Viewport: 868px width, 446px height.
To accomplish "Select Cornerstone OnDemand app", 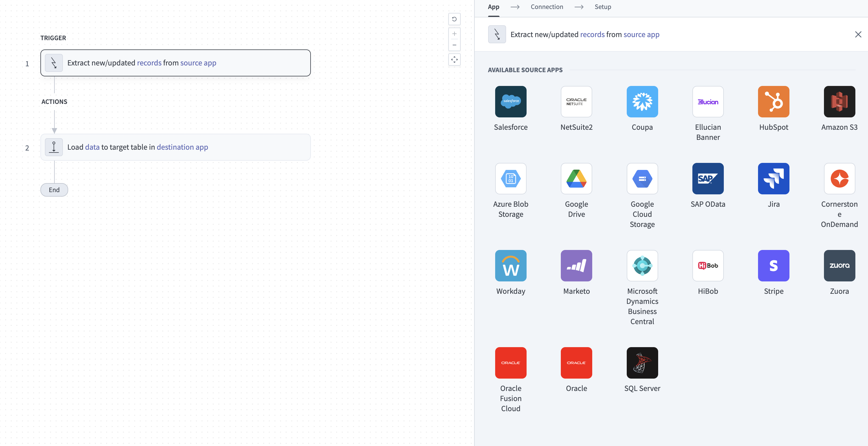I will (x=839, y=178).
